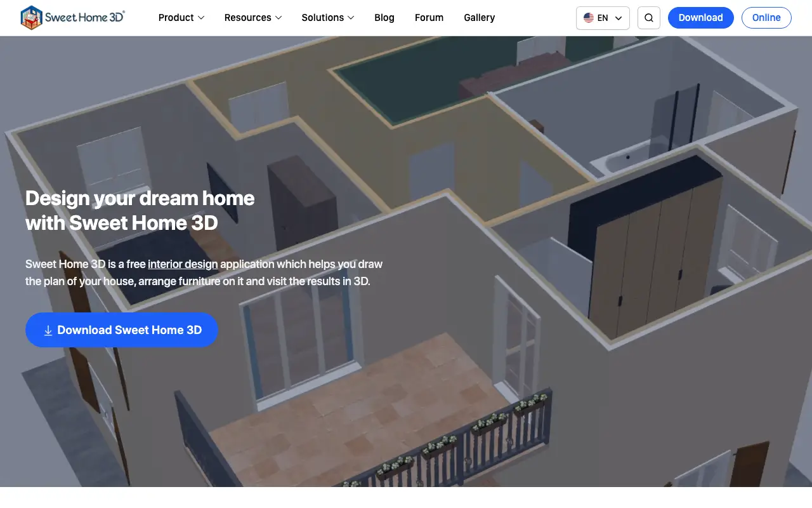Viewport: 812px width, 508px height.
Task: Click the blue Download button in header
Action: 701,18
